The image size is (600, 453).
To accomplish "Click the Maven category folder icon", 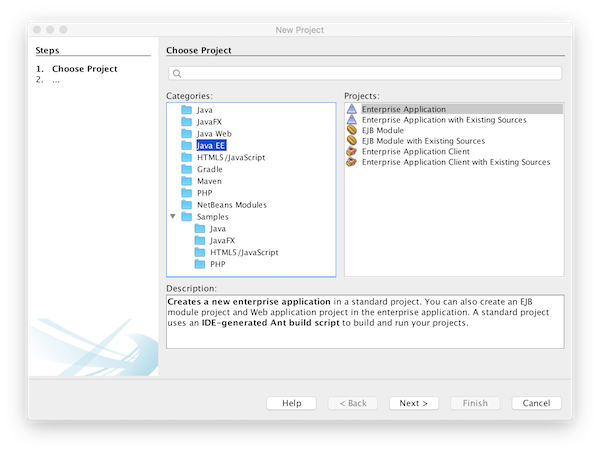I will tap(187, 181).
